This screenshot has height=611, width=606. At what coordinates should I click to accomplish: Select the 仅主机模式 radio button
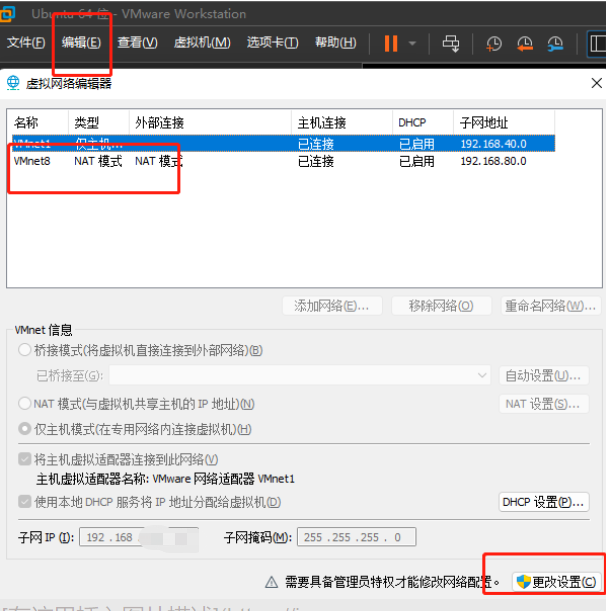coord(25,429)
